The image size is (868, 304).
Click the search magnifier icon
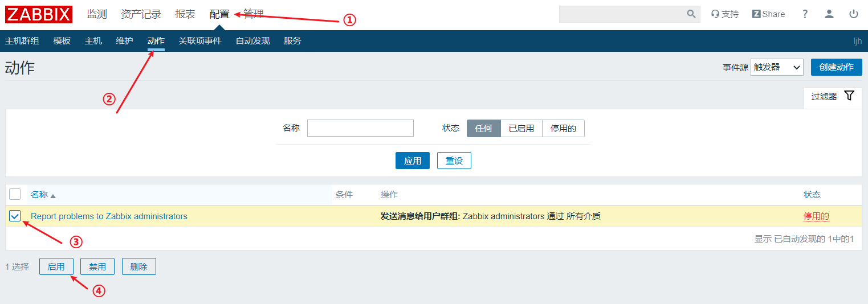pyautogui.click(x=691, y=14)
